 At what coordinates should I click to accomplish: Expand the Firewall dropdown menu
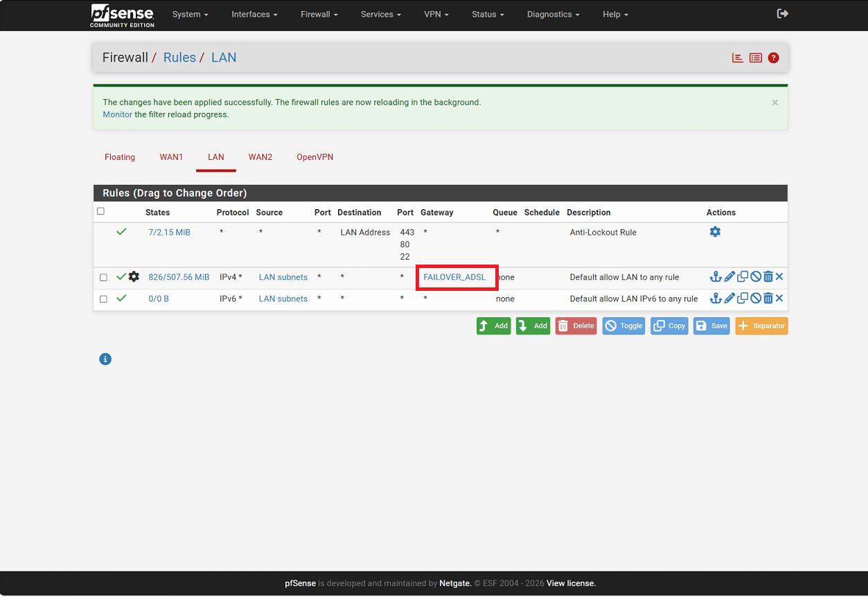[x=319, y=15]
